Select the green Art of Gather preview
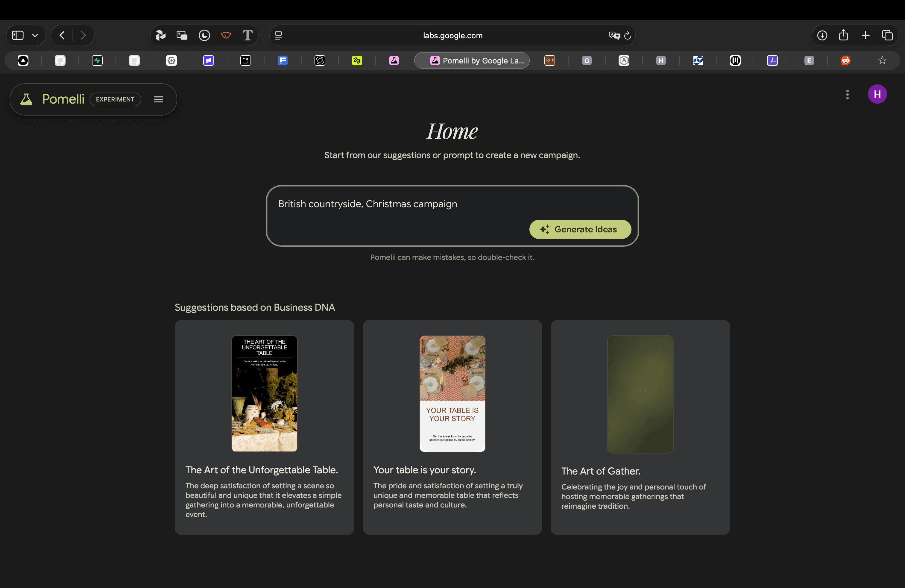Image resolution: width=905 pixels, height=588 pixels. point(640,394)
